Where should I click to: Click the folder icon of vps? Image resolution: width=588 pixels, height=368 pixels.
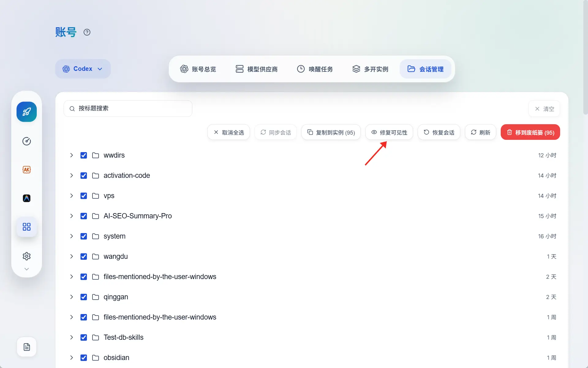(x=96, y=196)
